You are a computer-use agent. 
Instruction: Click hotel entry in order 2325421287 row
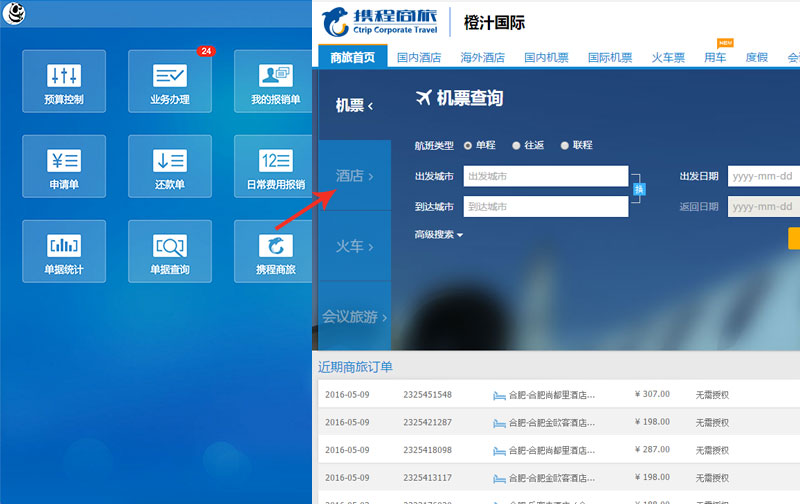tap(552, 423)
